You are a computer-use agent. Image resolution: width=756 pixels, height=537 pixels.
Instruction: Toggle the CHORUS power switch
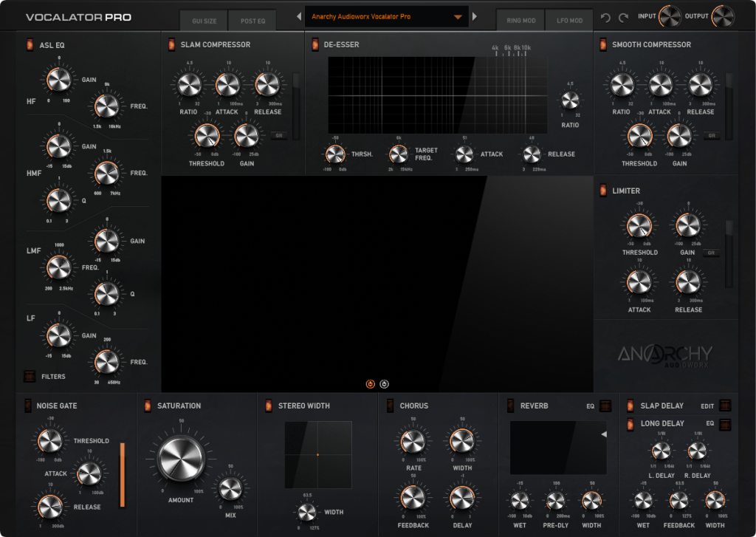pos(390,406)
